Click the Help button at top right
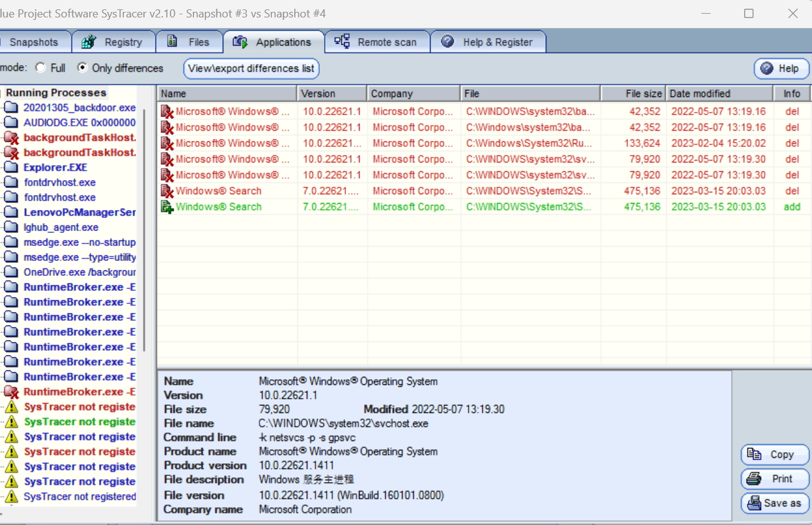This screenshot has height=525, width=812. [x=782, y=69]
